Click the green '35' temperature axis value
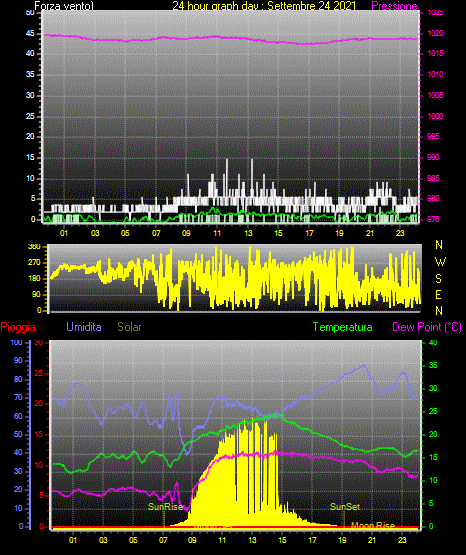This screenshot has width=466, height=555. 433,365
